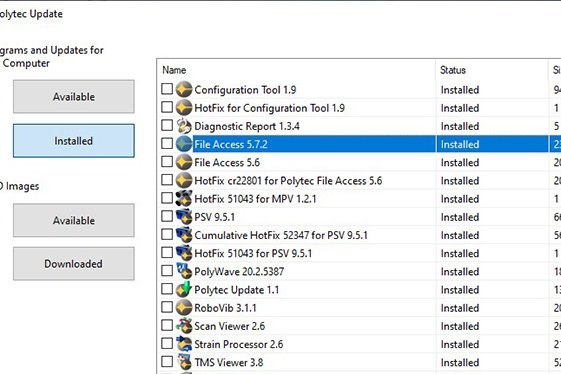
Task: Click the RoboVib 3.1.1 icon
Action: click(x=184, y=307)
